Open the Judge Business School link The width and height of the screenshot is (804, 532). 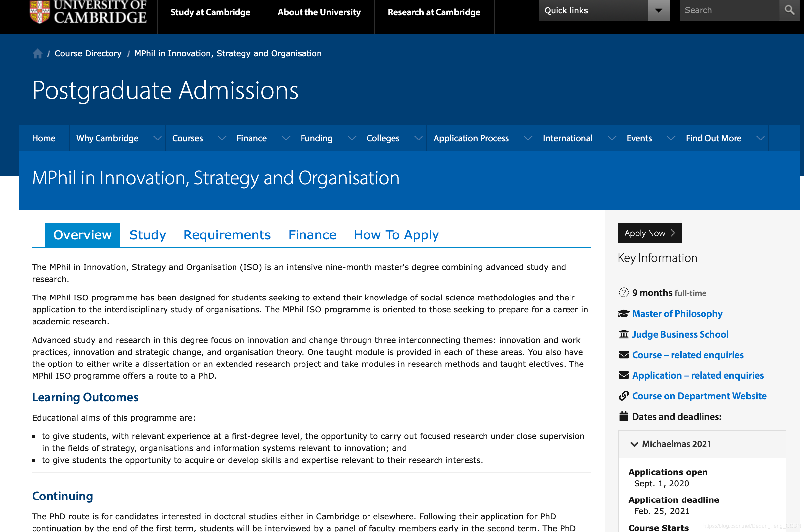click(x=680, y=334)
